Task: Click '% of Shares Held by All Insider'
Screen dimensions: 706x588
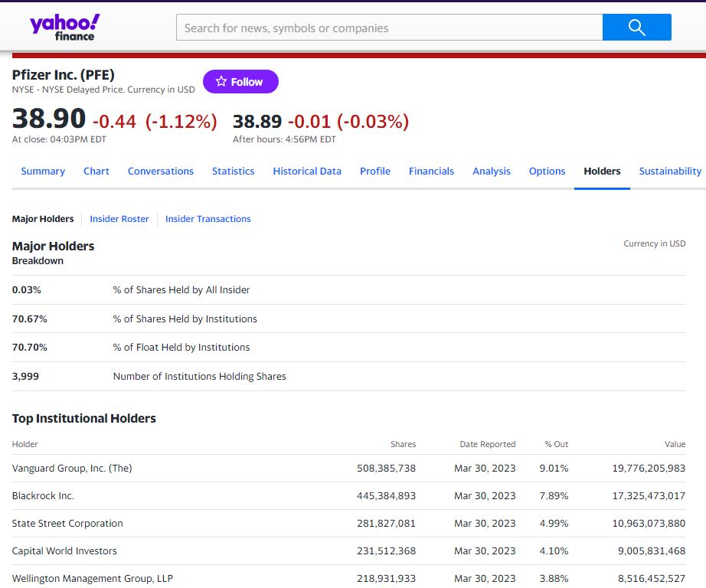Action: pos(181,290)
